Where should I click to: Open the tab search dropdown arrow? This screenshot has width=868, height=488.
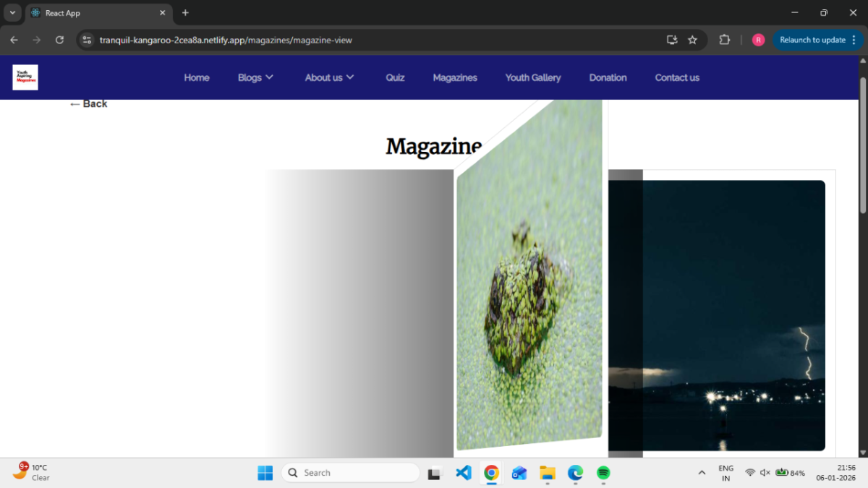pos(12,13)
